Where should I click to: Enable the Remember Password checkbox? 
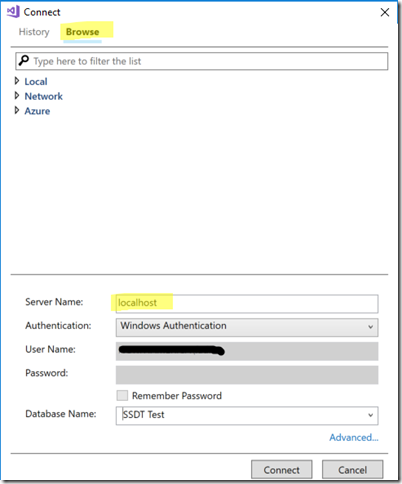pos(122,396)
